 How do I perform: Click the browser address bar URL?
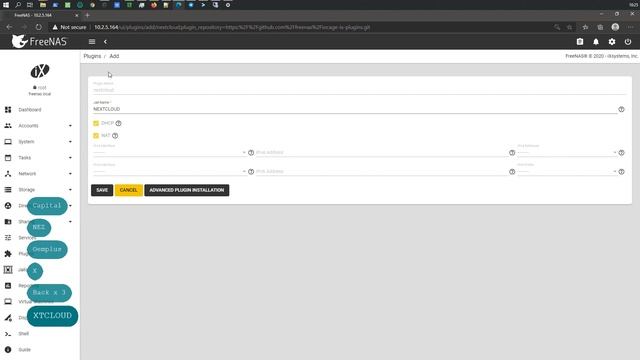(232, 27)
